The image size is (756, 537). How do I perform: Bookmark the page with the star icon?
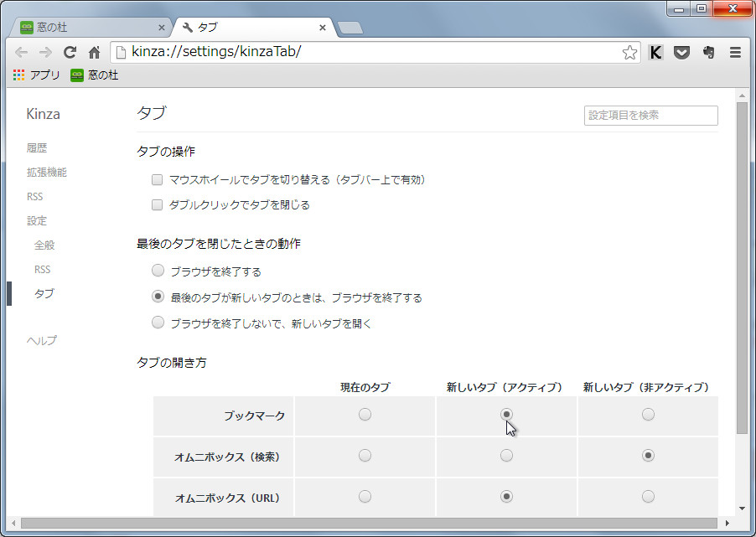click(x=629, y=52)
